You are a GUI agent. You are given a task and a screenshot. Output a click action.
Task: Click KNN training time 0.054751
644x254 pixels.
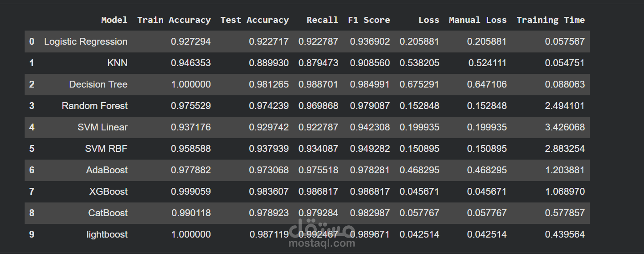tap(565, 63)
